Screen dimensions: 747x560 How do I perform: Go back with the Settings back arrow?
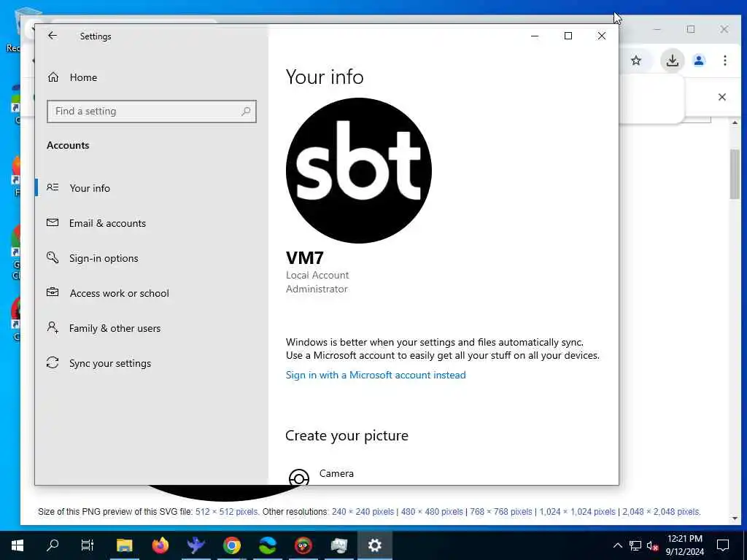[53, 36]
